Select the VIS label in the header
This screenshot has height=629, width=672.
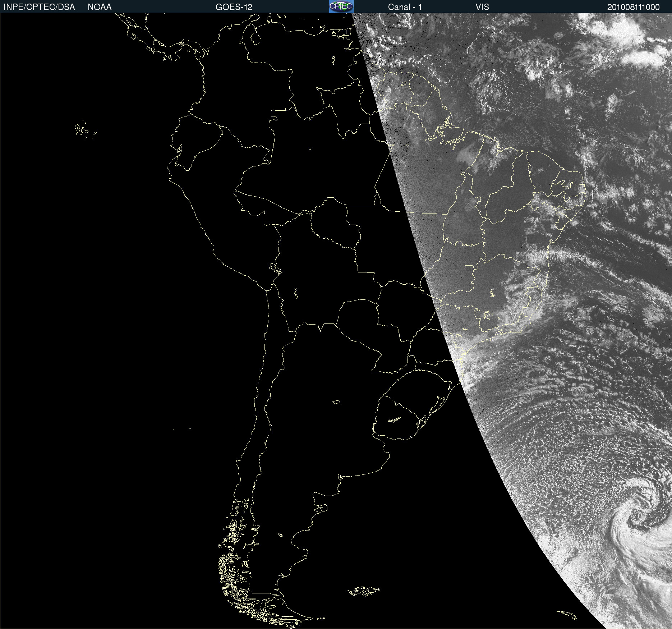coord(482,7)
